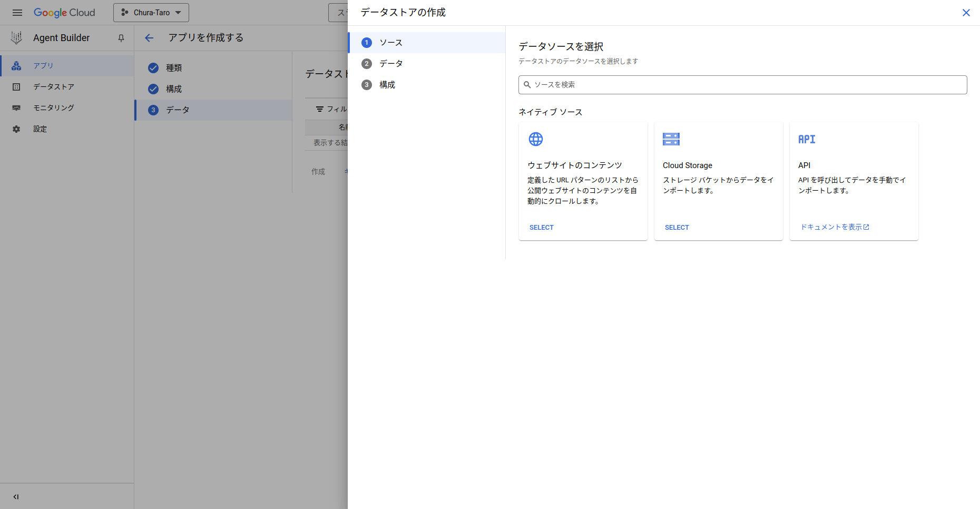This screenshot has width=980, height=509.
Task: Click the step 1 badge in the panel
Action: (367, 43)
